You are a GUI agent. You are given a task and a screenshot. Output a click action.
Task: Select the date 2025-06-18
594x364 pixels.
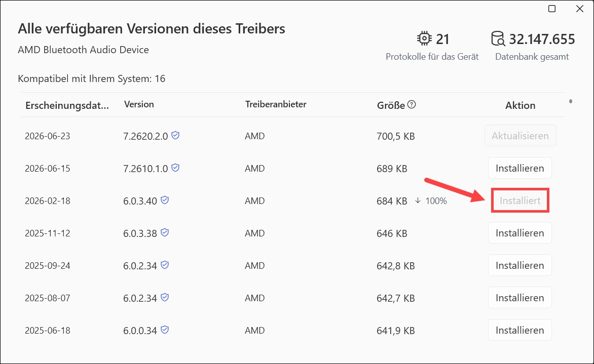coord(48,331)
